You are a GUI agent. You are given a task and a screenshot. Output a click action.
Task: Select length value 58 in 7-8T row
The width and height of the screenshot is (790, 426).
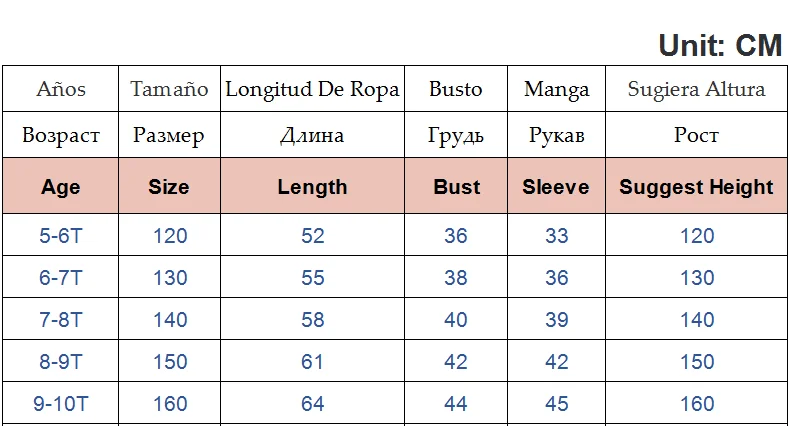click(312, 320)
